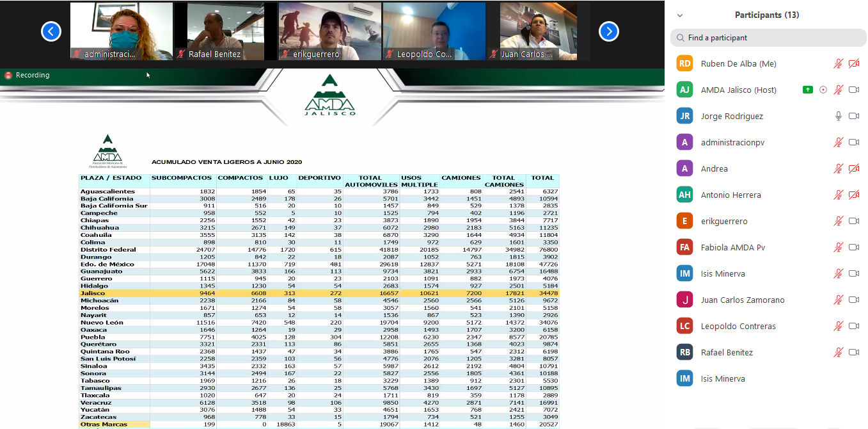Viewport: 868px width, 429px height.
Task: Click the highlighted Jalisco row in table
Action: pyautogui.click(x=319, y=293)
